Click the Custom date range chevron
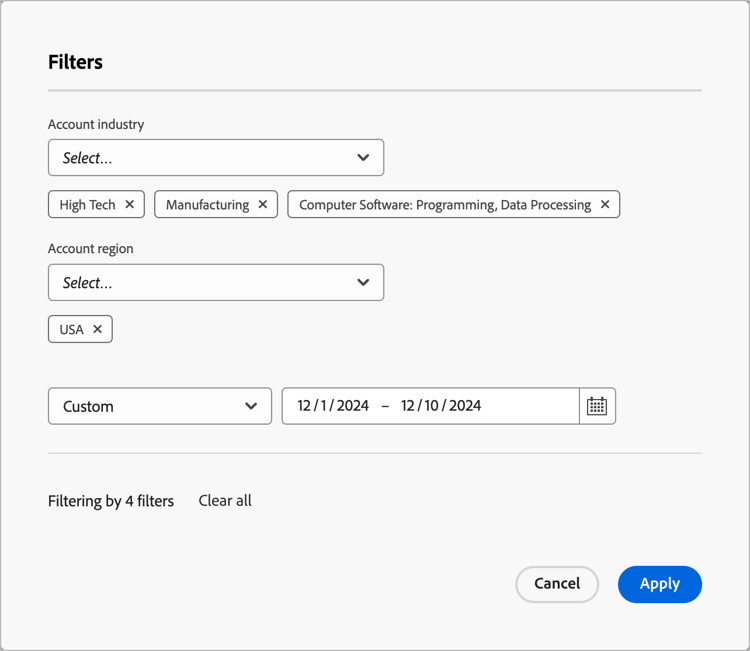The width and height of the screenshot is (750, 651). [x=251, y=406]
